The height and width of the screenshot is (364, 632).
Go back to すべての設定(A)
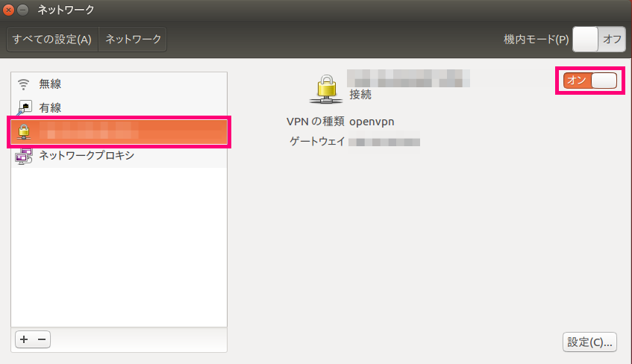click(52, 39)
